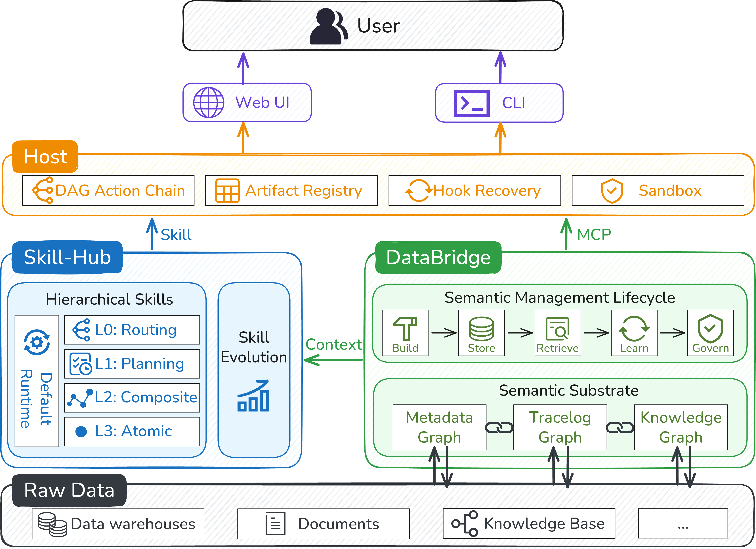Click the Build label under hammer
Image resolution: width=756 pixels, height=549 pixels.
[405, 348]
